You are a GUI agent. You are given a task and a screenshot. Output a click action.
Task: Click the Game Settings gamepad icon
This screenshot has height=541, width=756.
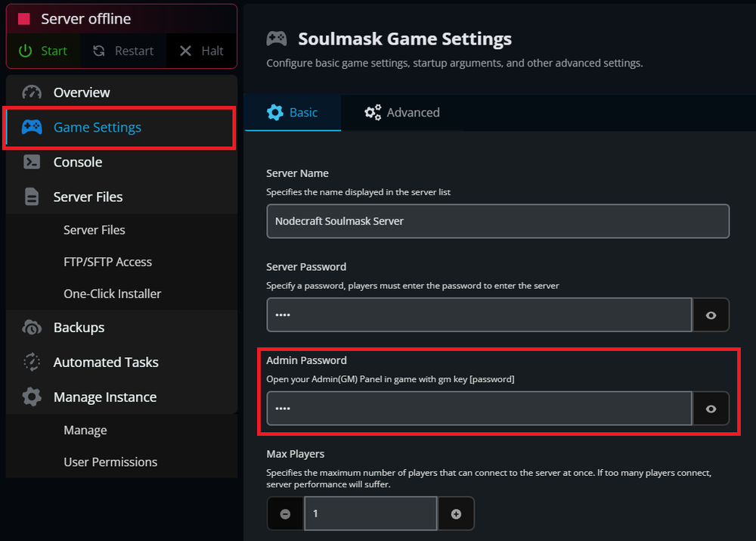32,127
